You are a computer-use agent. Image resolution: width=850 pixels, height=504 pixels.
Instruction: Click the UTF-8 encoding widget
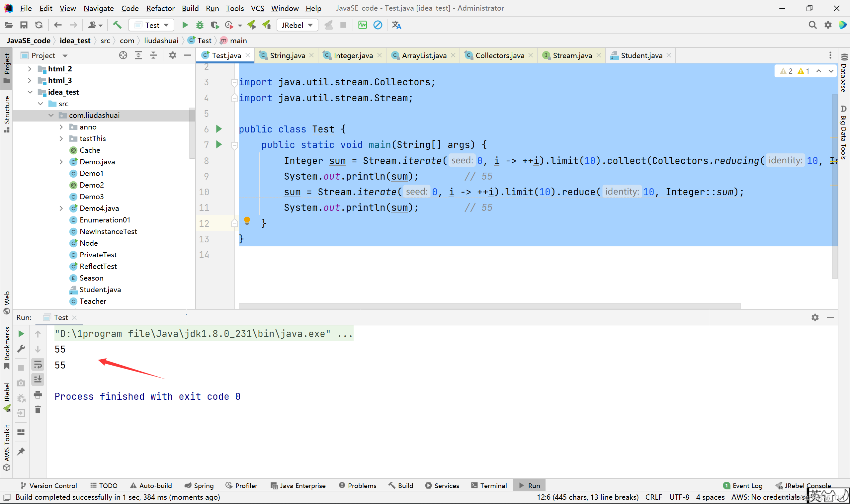[x=679, y=497]
